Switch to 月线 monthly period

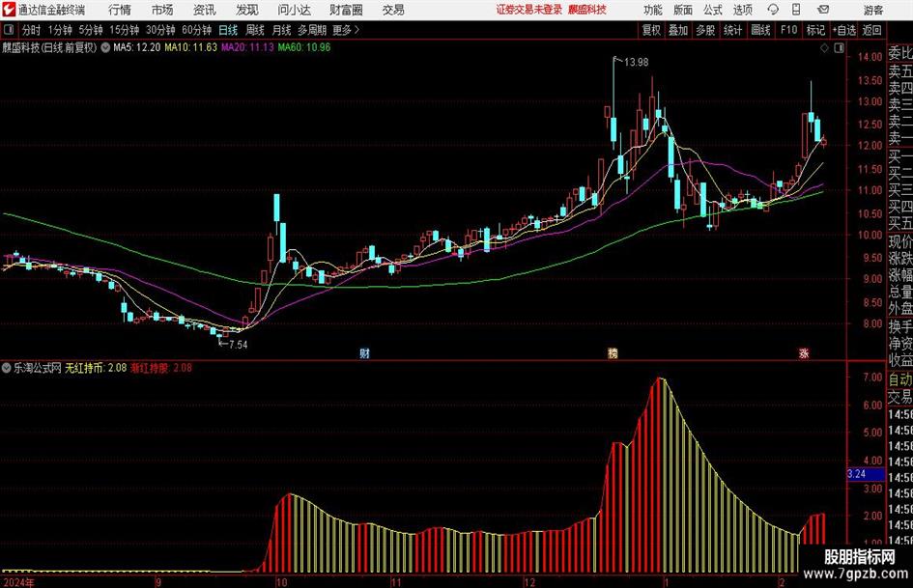pos(281,30)
